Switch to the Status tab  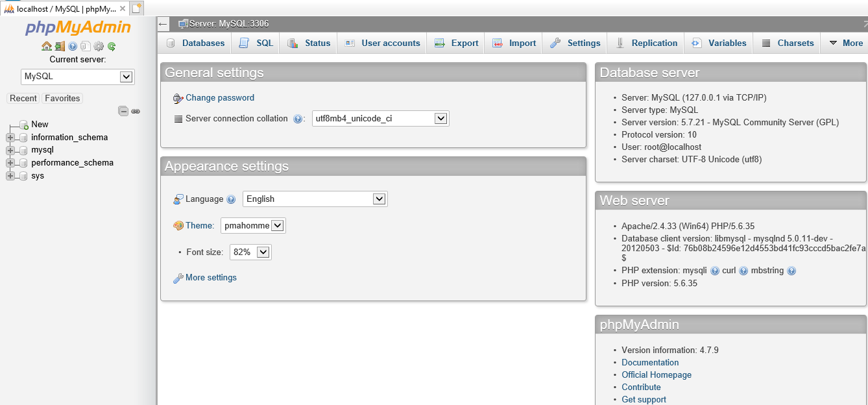pyautogui.click(x=309, y=43)
